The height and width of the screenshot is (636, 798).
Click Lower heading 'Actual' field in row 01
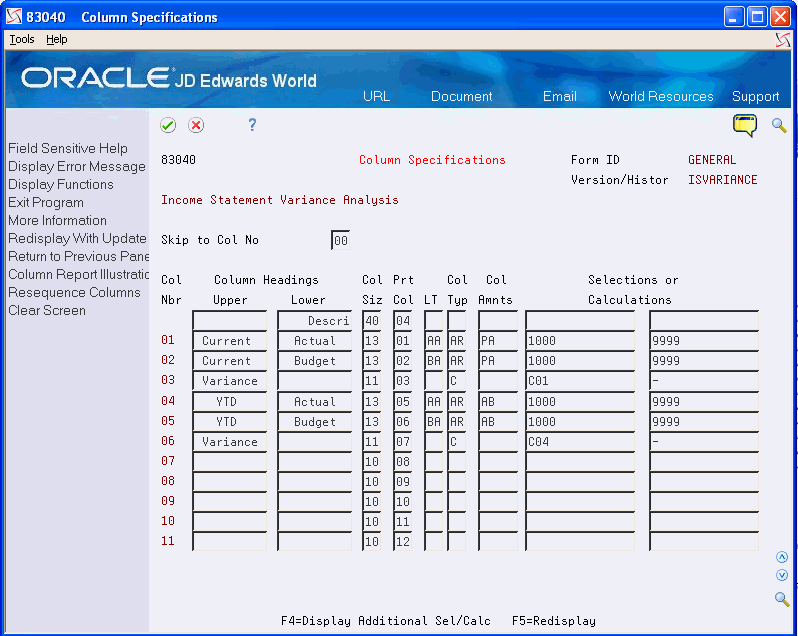tap(315, 340)
